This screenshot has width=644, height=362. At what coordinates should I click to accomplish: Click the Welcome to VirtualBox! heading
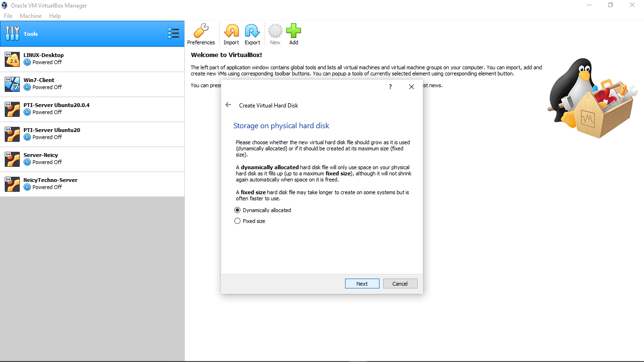point(226,55)
